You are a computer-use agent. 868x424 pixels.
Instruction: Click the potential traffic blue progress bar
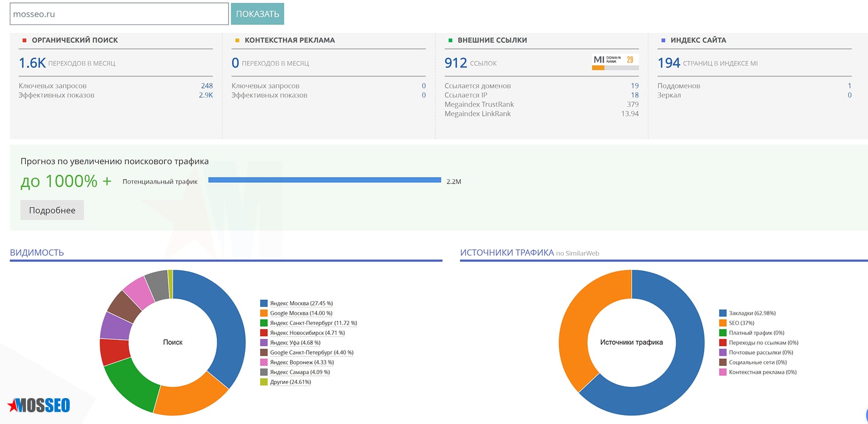coord(325,180)
